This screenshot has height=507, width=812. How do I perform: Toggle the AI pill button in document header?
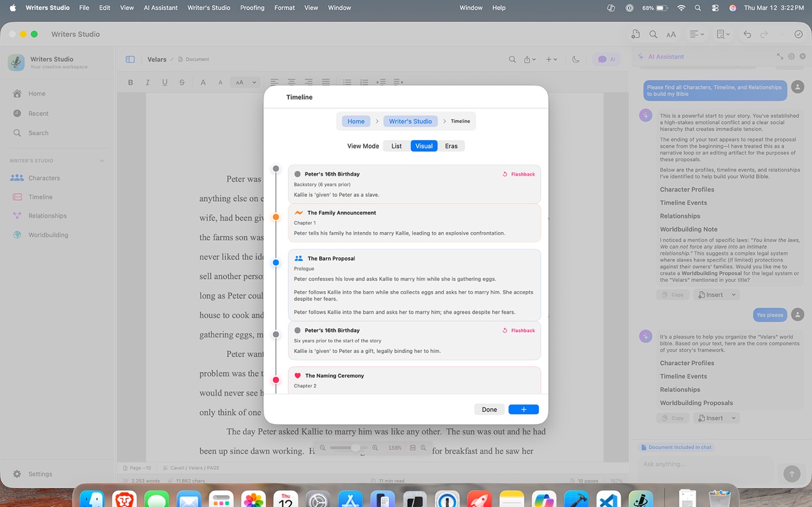point(606,59)
